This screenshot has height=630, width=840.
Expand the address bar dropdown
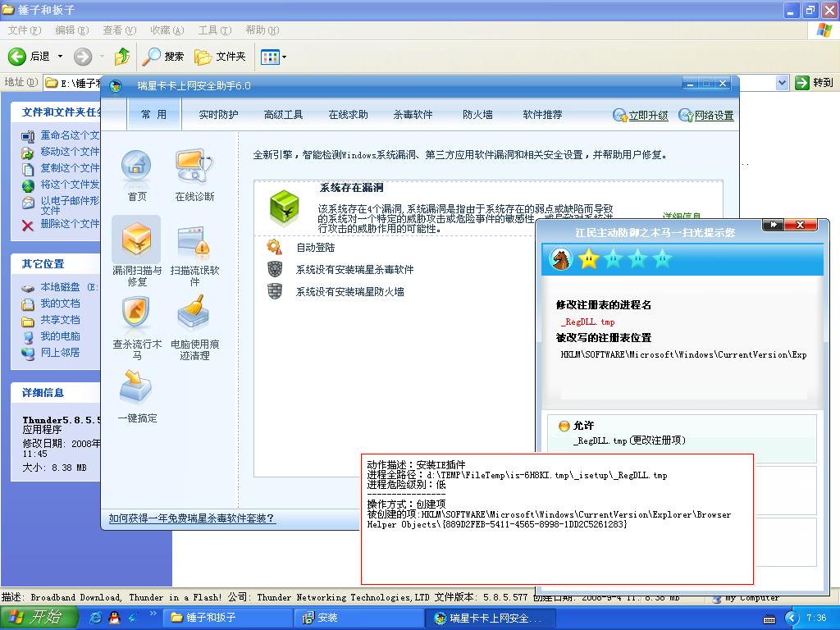coord(782,83)
